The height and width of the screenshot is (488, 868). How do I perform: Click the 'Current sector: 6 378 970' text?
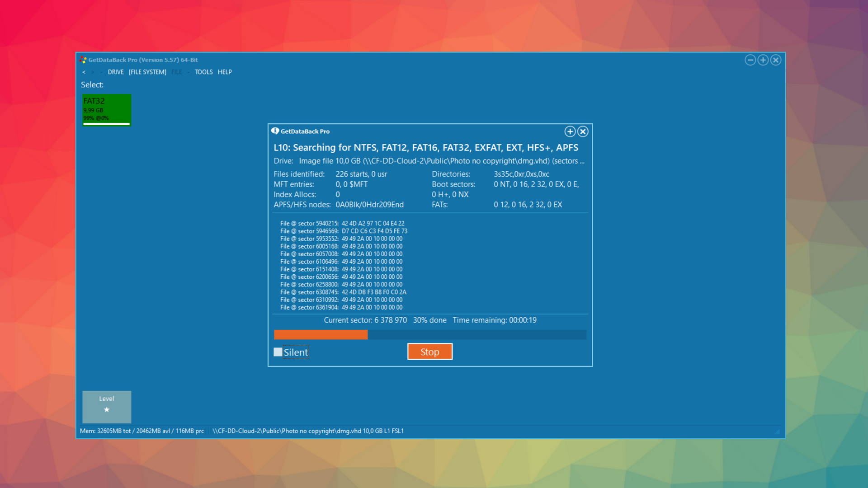[x=365, y=320]
